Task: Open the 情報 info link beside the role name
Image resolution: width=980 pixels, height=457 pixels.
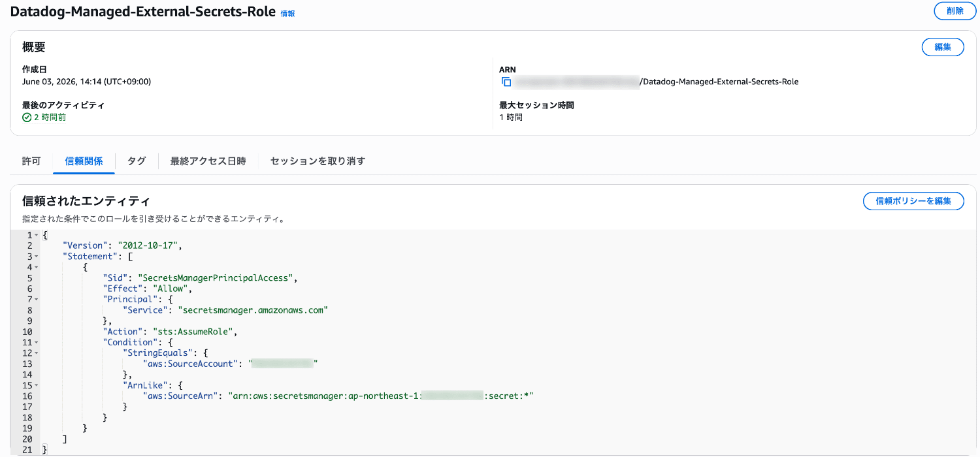Action: click(287, 13)
